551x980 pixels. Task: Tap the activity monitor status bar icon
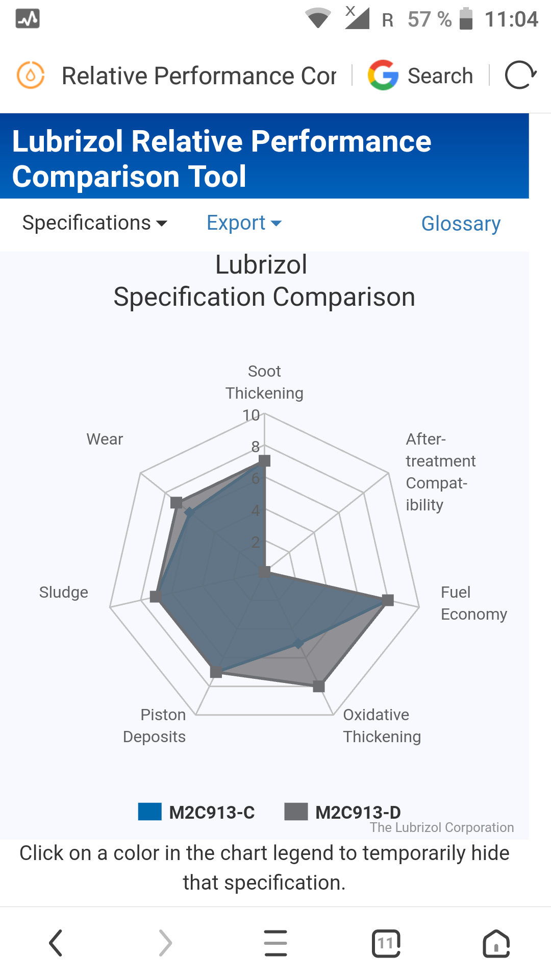[28, 19]
